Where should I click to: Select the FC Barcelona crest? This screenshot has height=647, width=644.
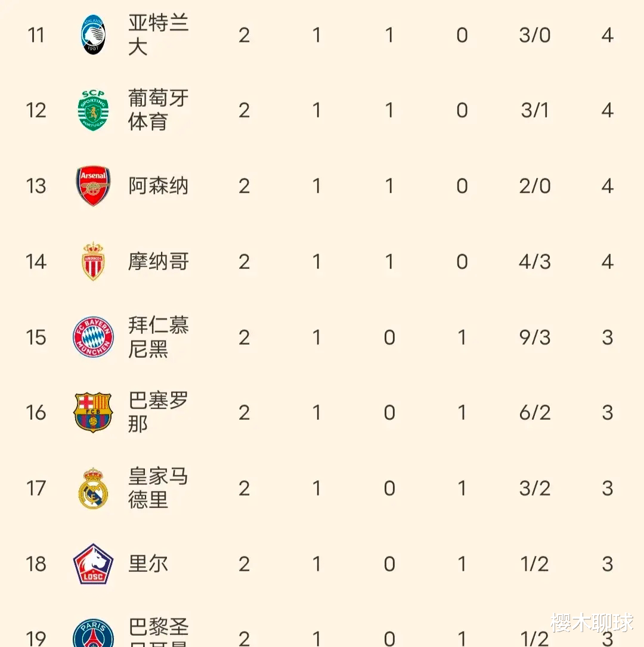[x=94, y=413]
